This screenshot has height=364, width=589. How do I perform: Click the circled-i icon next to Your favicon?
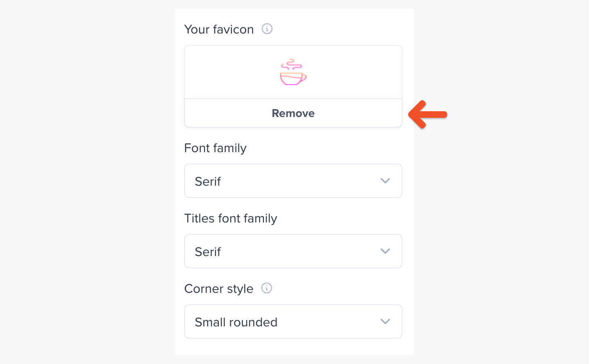click(267, 29)
